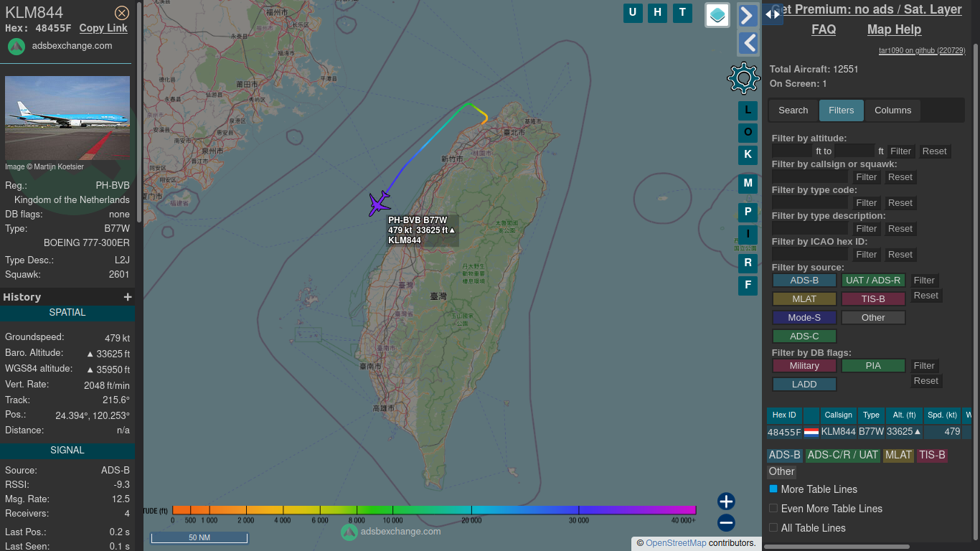
Task: Click the F map option button
Action: tap(748, 286)
